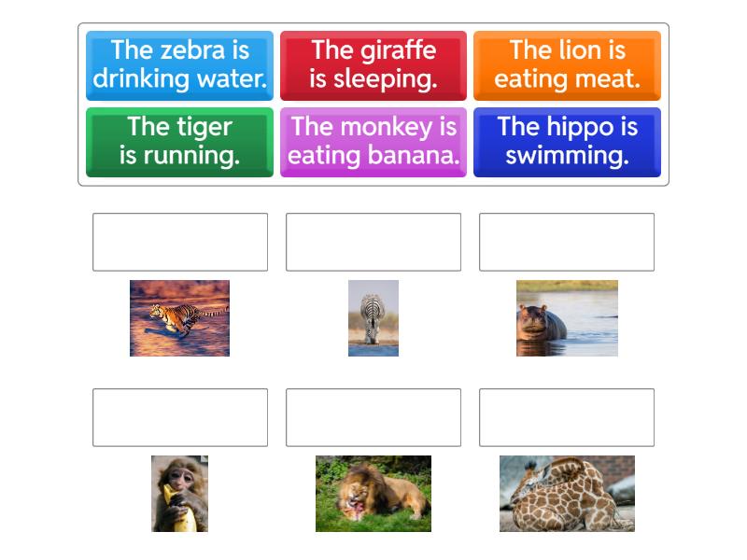Screen dimensions: 747x560
Task: Click the dark blue hippo swimming card
Action: coord(567,142)
